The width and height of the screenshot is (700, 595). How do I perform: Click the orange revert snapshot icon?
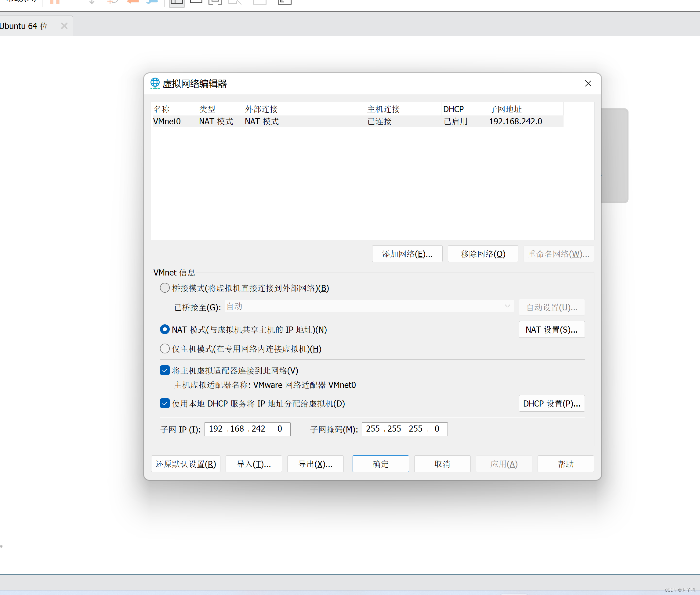point(133,2)
